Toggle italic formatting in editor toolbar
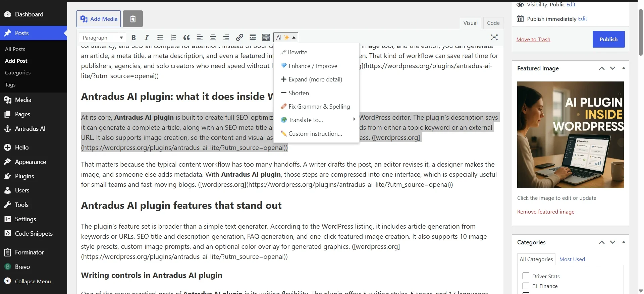The height and width of the screenshot is (294, 644). [x=147, y=38]
